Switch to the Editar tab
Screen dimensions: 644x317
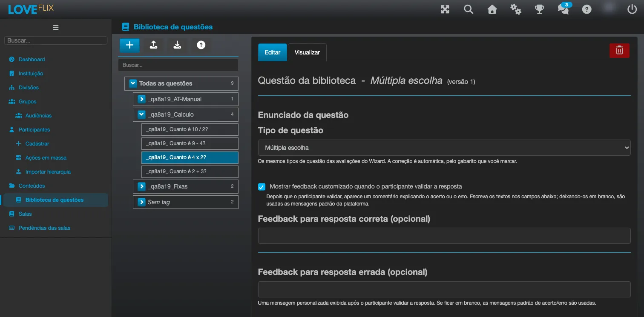coord(273,52)
